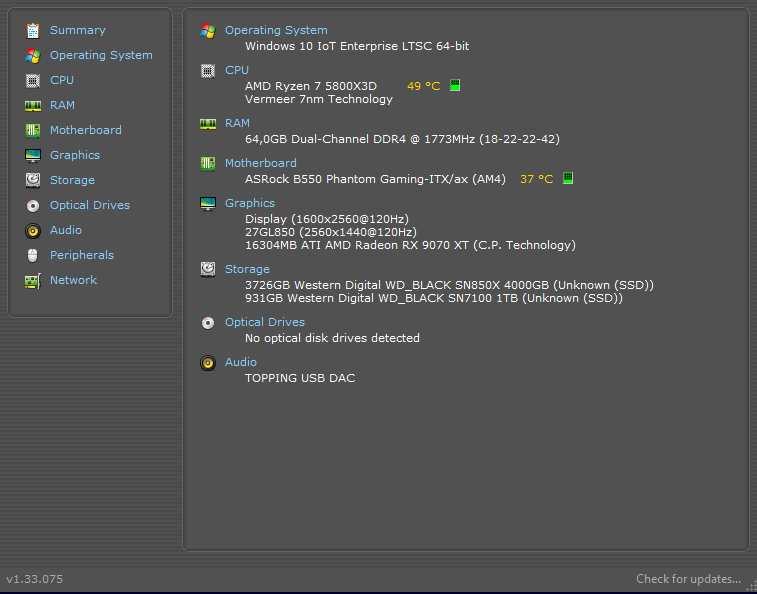
Task: Click ASRock B550 Phantom Gaming-ITX/ax text
Action: pos(375,179)
